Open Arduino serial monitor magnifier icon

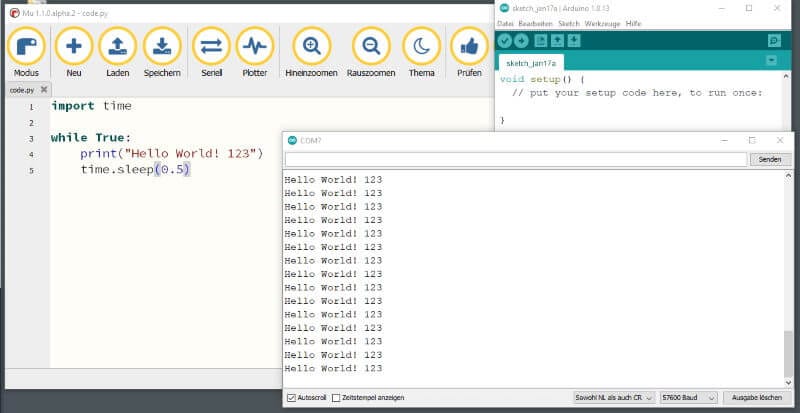773,40
